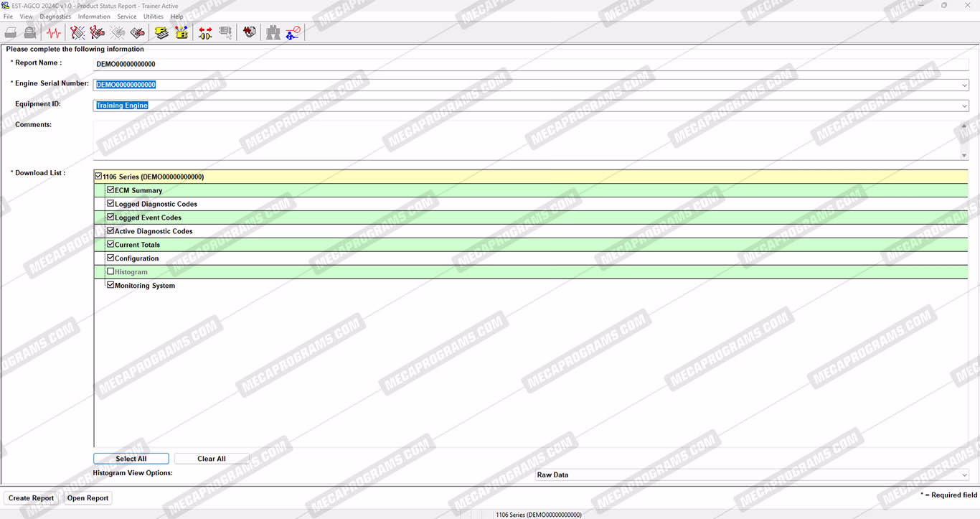This screenshot has height=519, width=980.
Task: Click the Comments box scroll down arrow
Action: (964, 155)
